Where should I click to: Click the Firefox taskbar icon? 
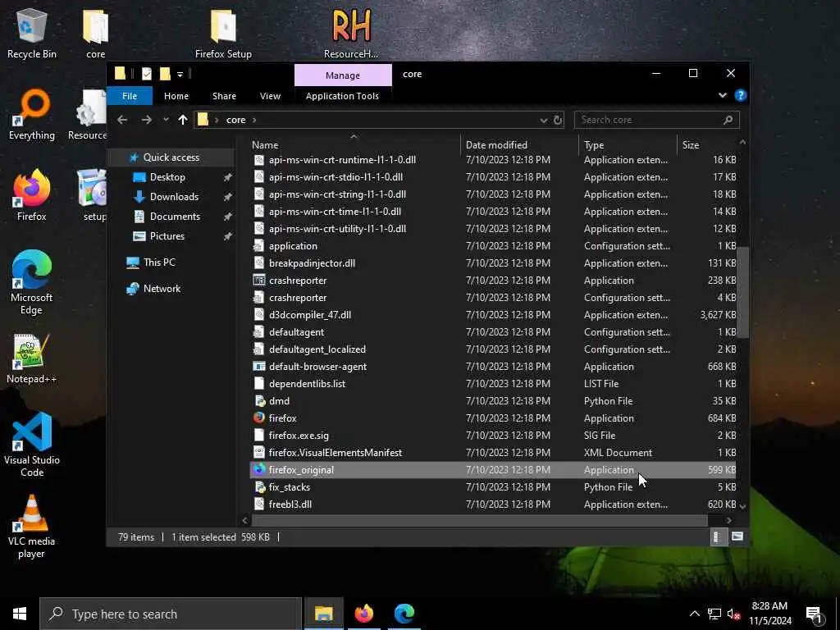click(363, 614)
